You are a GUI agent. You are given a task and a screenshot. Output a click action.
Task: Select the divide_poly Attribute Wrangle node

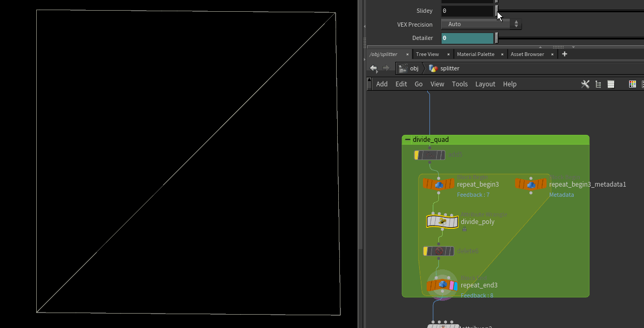442,222
